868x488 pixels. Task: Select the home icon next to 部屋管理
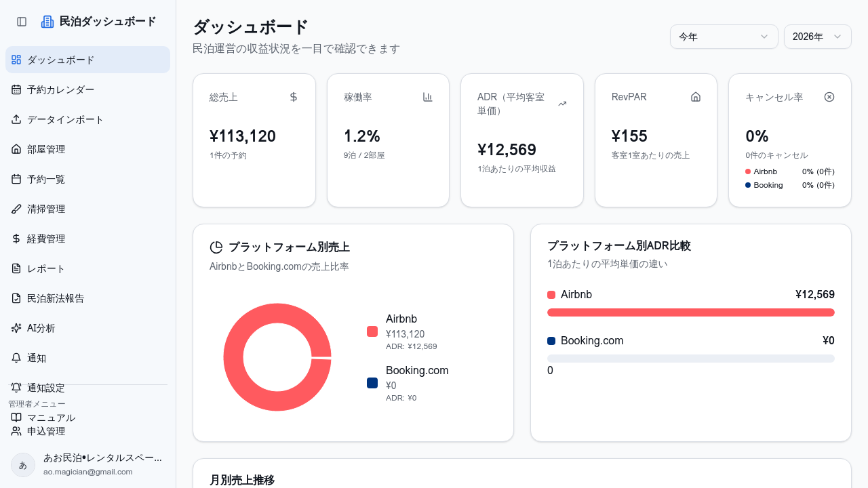tap(16, 149)
